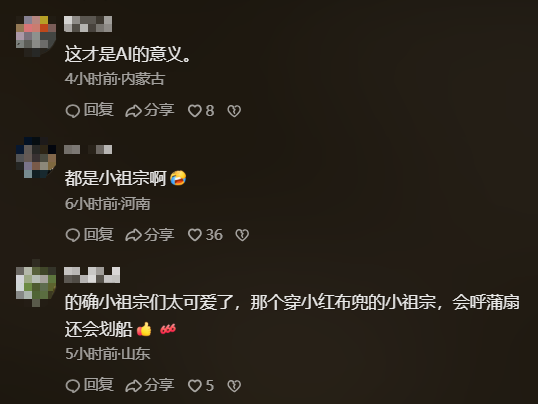The height and width of the screenshot is (404, 538).
Task: Reply to the 山东 comment about 小红布兜
Action: pos(89,385)
